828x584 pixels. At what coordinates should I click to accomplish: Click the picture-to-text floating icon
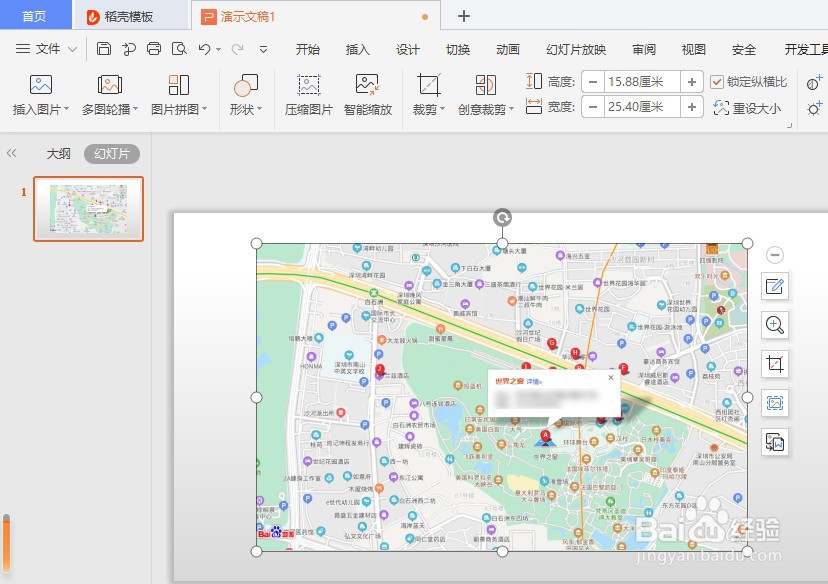click(775, 442)
